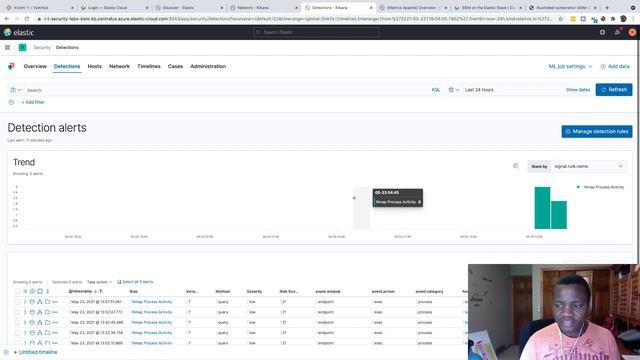The image size is (640, 360).
Task: Analyze the 13:52:47 alert event
Action: click(40, 312)
